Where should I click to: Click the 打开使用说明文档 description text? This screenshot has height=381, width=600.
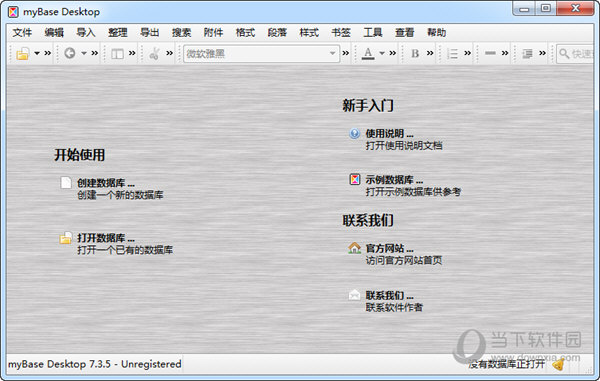click(404, 145)
